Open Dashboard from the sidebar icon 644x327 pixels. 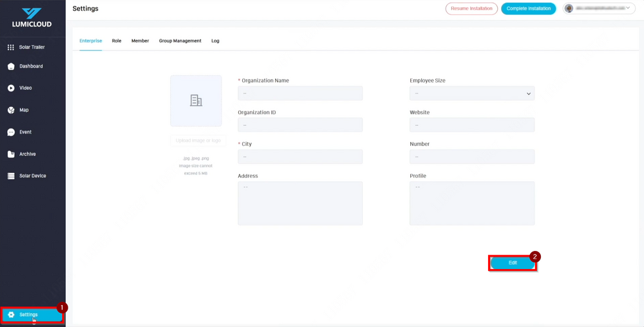[11, 66]
